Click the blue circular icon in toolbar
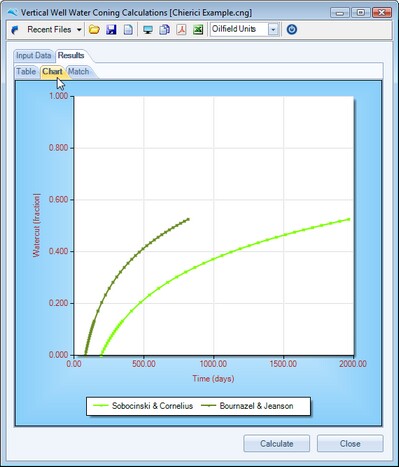This screenshot has height=467, width=399. coord(292,30)
